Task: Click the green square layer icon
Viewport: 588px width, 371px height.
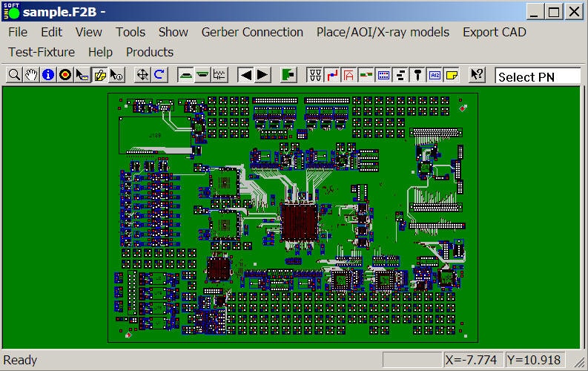Action: pos(288,75)
